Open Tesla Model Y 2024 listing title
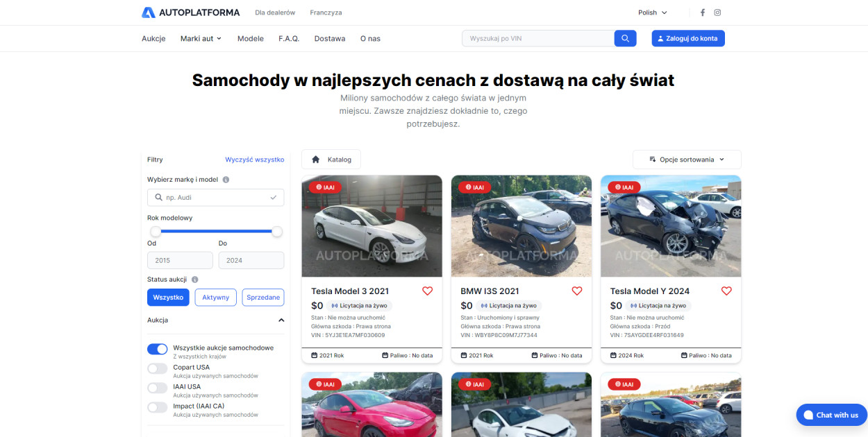868x437 pixels. pos(650,291)
